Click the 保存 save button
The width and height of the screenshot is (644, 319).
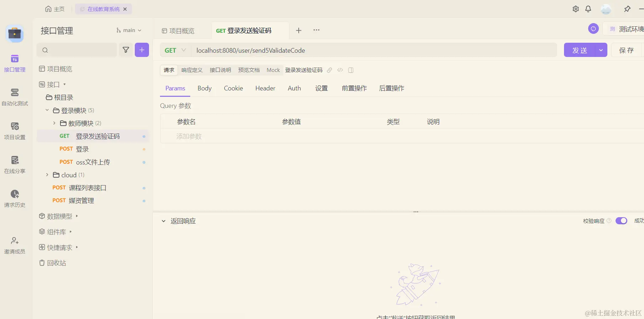click(x=627, y=50)
